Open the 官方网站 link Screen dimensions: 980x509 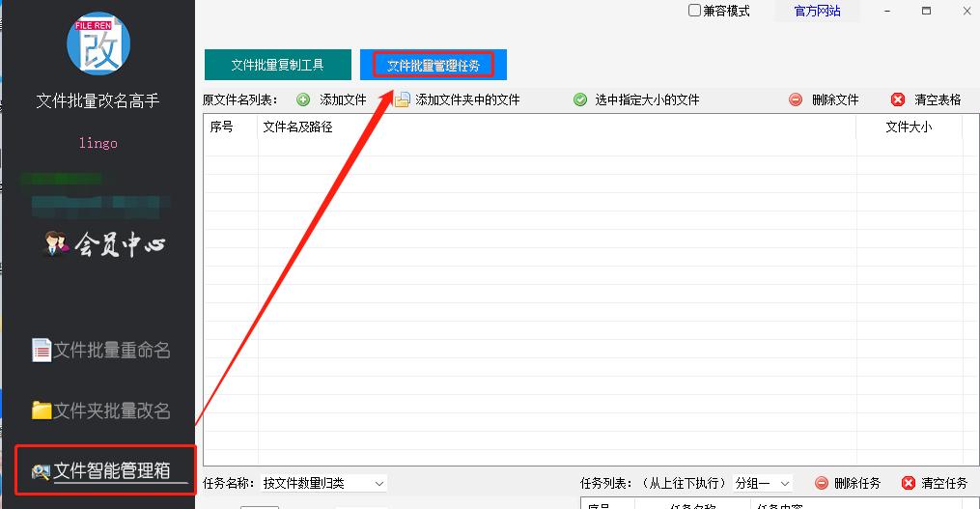817,12
